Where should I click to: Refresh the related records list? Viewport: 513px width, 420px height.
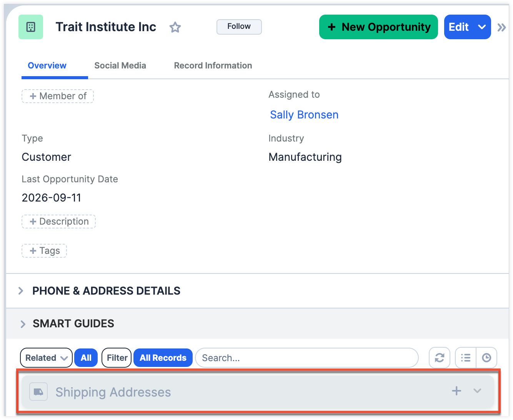440,358
